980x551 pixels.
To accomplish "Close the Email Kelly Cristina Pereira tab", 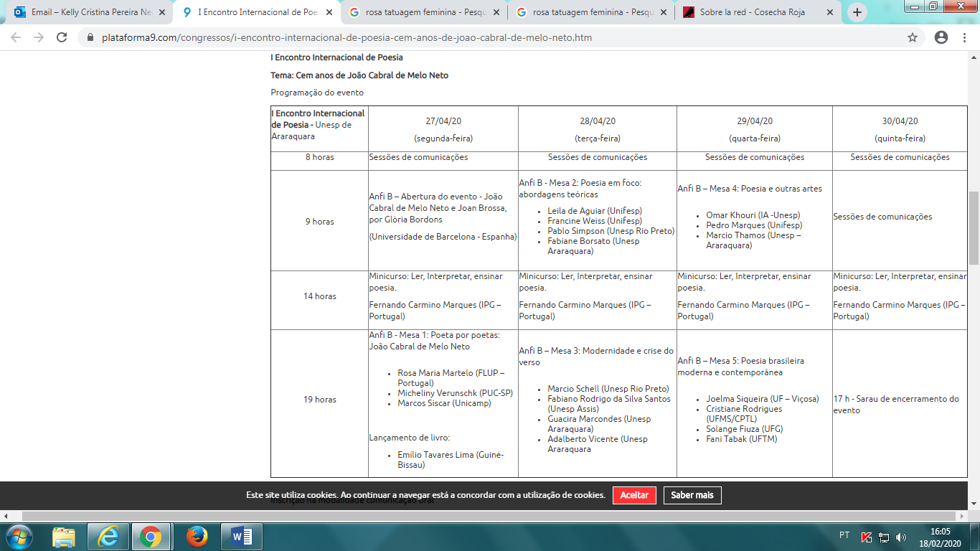I will [x=161, y=12].
